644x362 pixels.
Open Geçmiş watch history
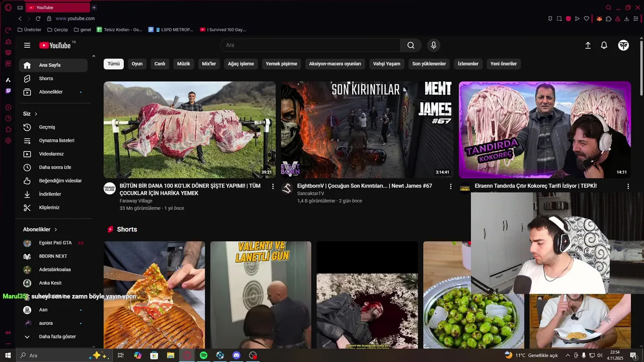pyautogui.click(x=53, y=127)
